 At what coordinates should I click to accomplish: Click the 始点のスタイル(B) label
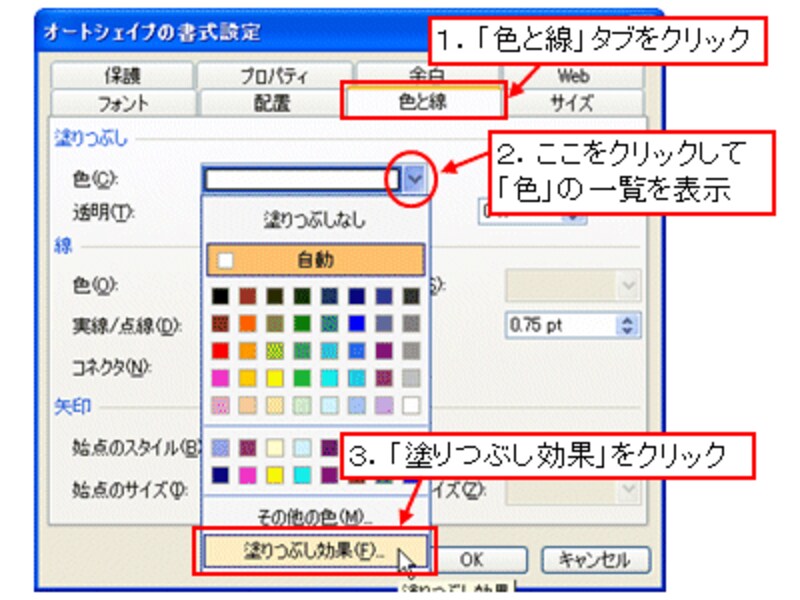click(136, 448)
